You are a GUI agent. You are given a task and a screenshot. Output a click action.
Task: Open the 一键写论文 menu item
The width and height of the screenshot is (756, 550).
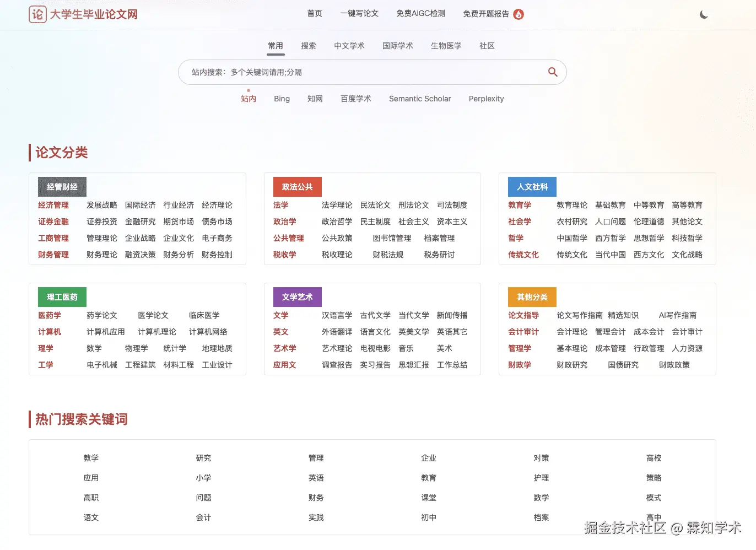pos(359,13)
